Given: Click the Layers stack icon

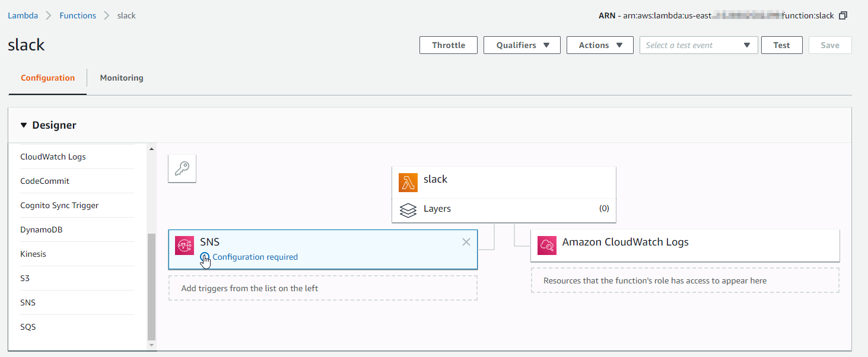Looking at the screenshot, I should click(408, 210).
